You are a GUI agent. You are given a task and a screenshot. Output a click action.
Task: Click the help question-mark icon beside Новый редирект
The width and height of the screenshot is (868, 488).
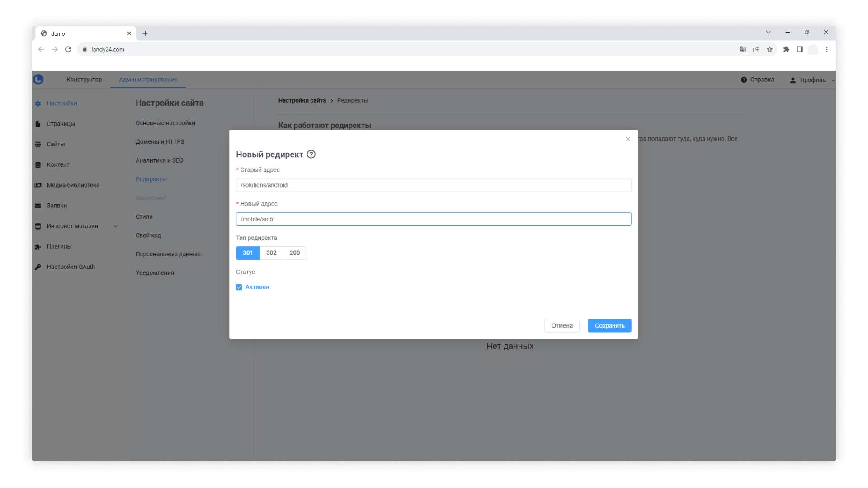click(311, 155)
